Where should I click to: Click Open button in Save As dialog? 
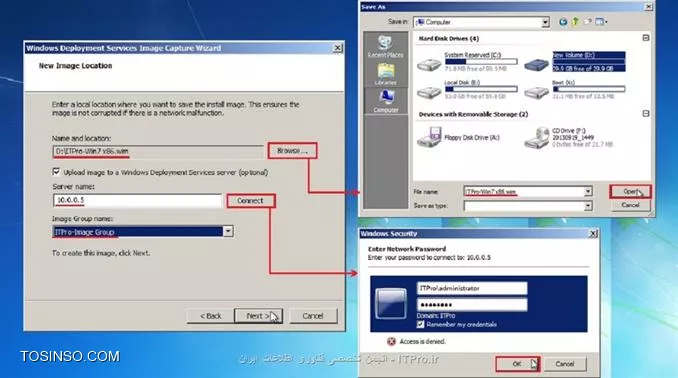630,191
